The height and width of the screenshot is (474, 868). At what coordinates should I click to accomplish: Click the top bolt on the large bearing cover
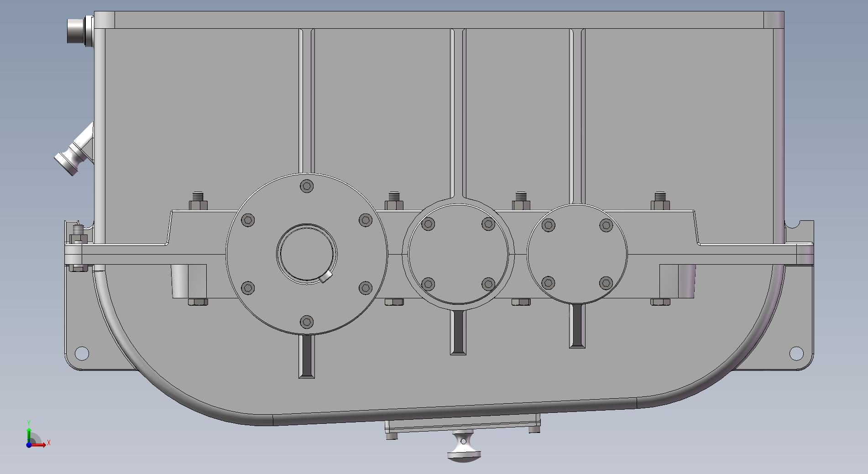tap(307, 186)
